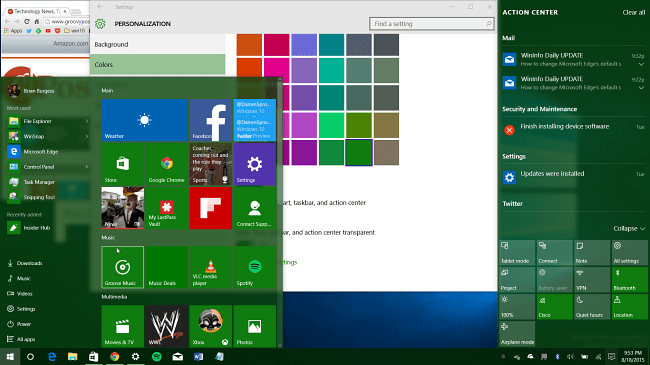
Task: Open the Action Center tray icon
Action: [x=611, y=357]
